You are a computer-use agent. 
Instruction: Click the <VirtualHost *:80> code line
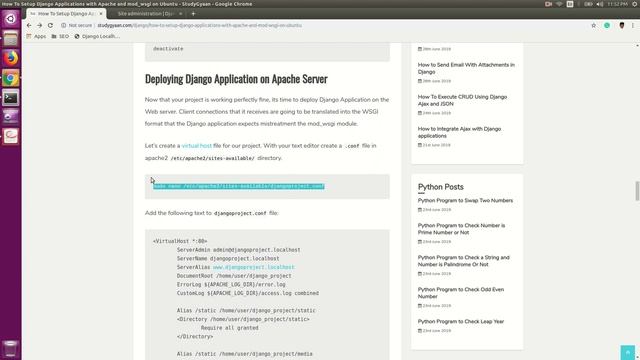[180, 241]
